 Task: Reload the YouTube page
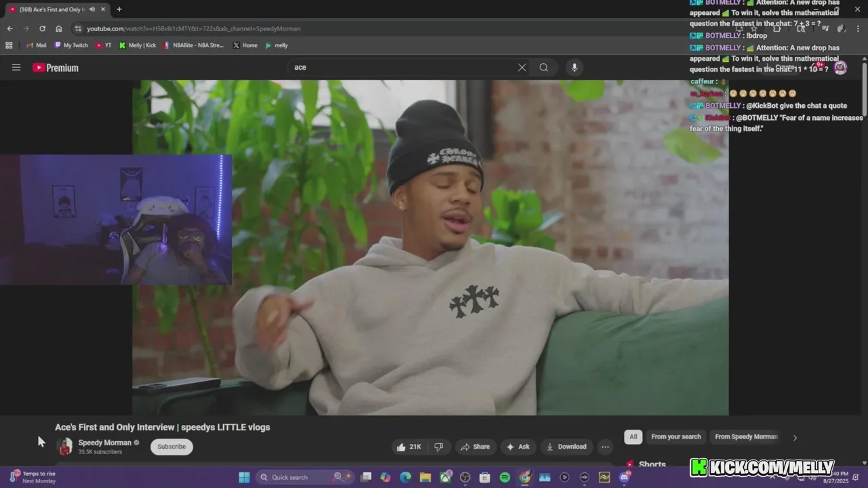[x=42, y=28]
